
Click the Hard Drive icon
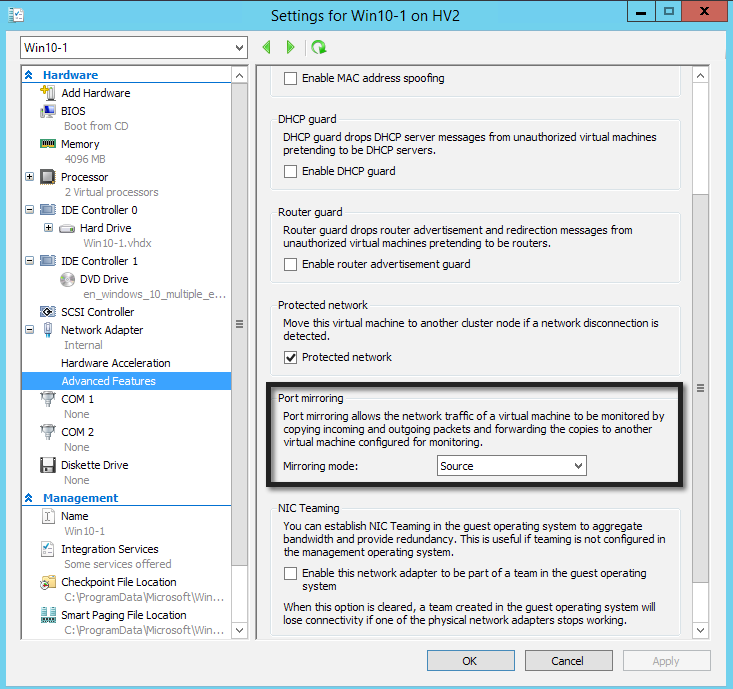pos(67,229)
